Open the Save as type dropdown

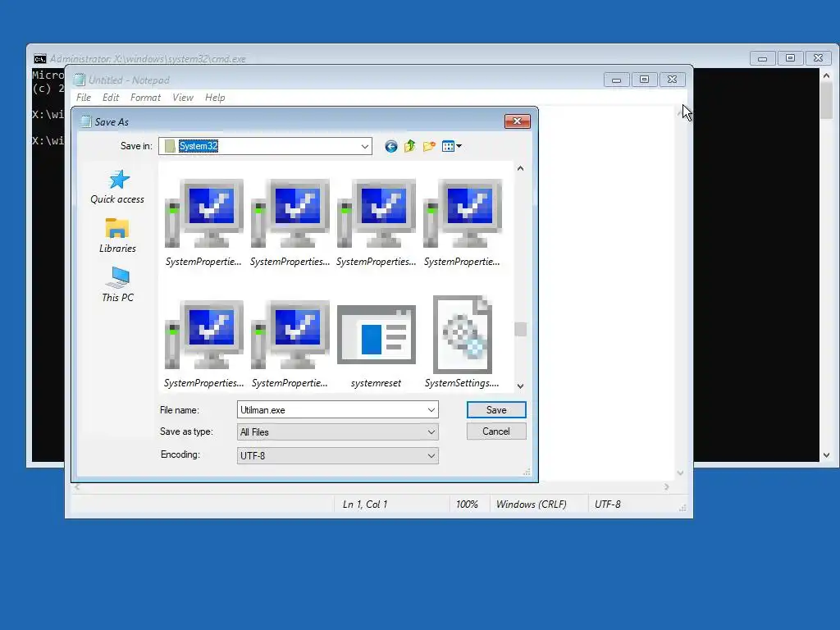[x=431, y=431]
